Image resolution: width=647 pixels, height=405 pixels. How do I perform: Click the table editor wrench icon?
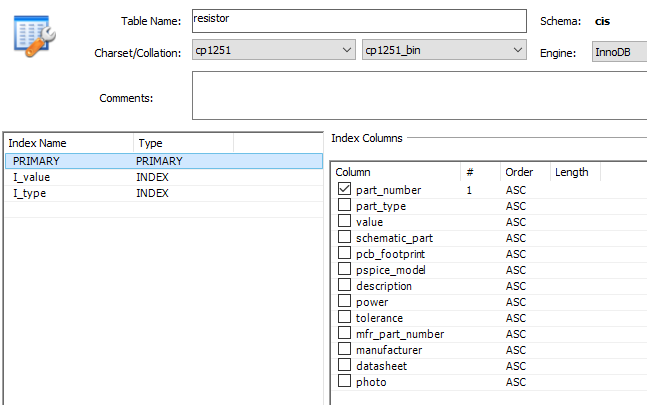[34, 34]
